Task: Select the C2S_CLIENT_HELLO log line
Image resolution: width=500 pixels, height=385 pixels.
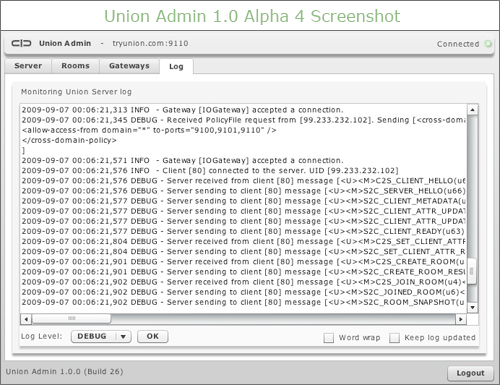Action: (243, 181)
